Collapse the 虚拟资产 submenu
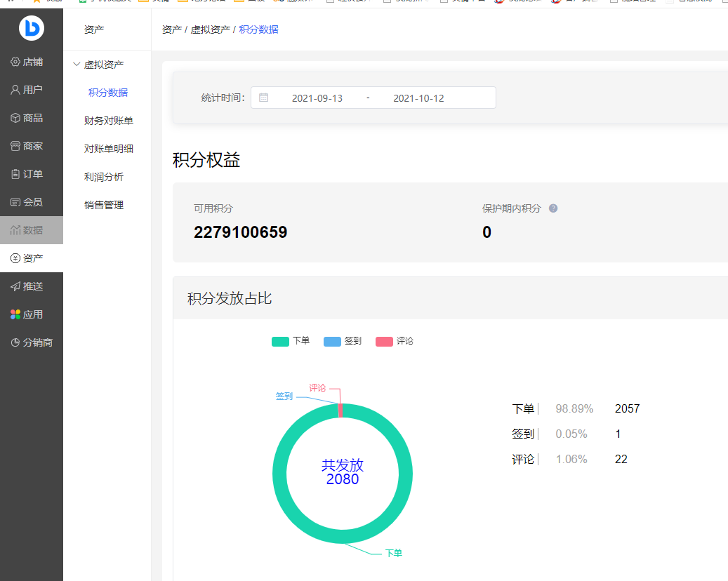 (102, 65)
